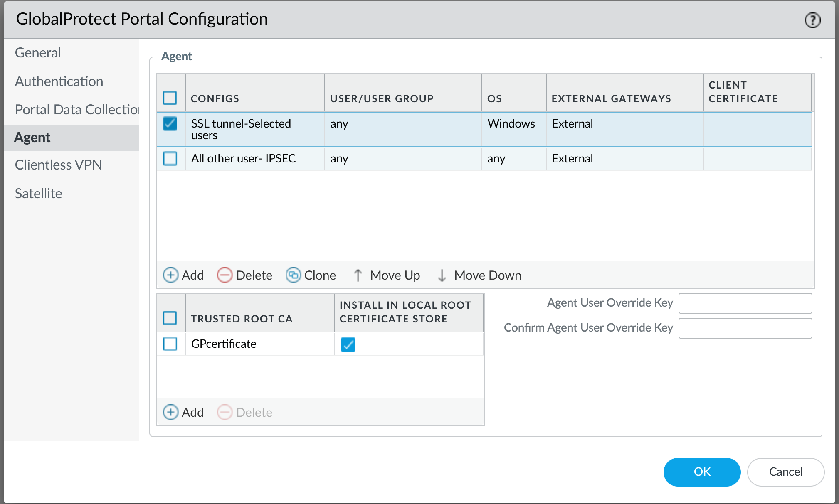The height and width of the screenshot is (504, 839).
Task: Select all trusted root CA entries
Action: 170,318
